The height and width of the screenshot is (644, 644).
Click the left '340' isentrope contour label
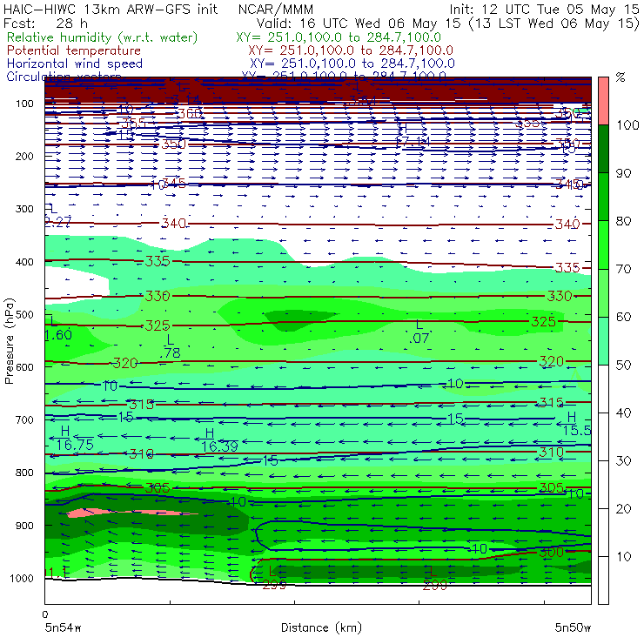pos(173,224)
